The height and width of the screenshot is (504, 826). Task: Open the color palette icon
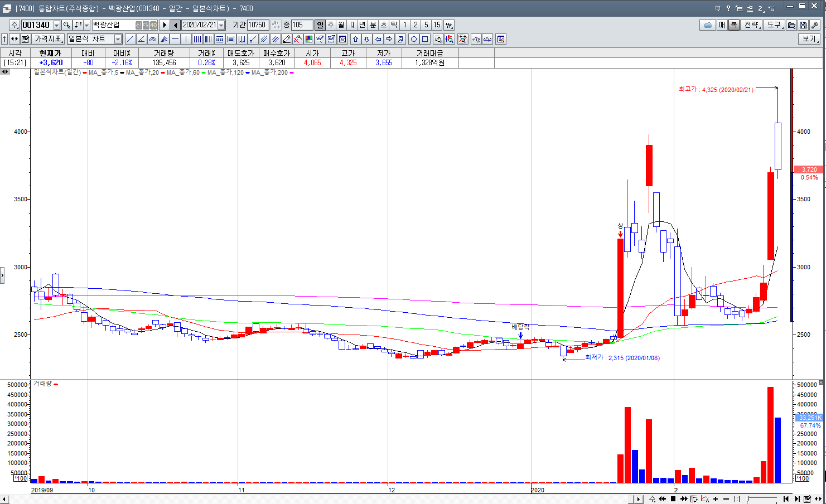[309, 39]
